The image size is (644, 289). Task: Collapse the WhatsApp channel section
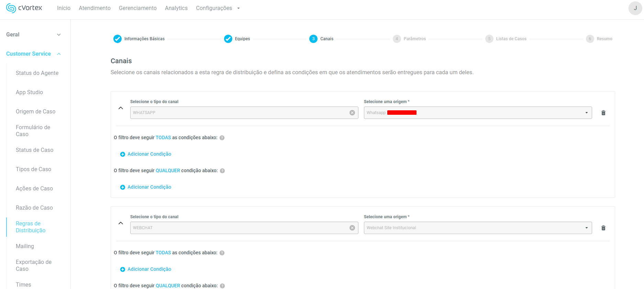[121, 108]
